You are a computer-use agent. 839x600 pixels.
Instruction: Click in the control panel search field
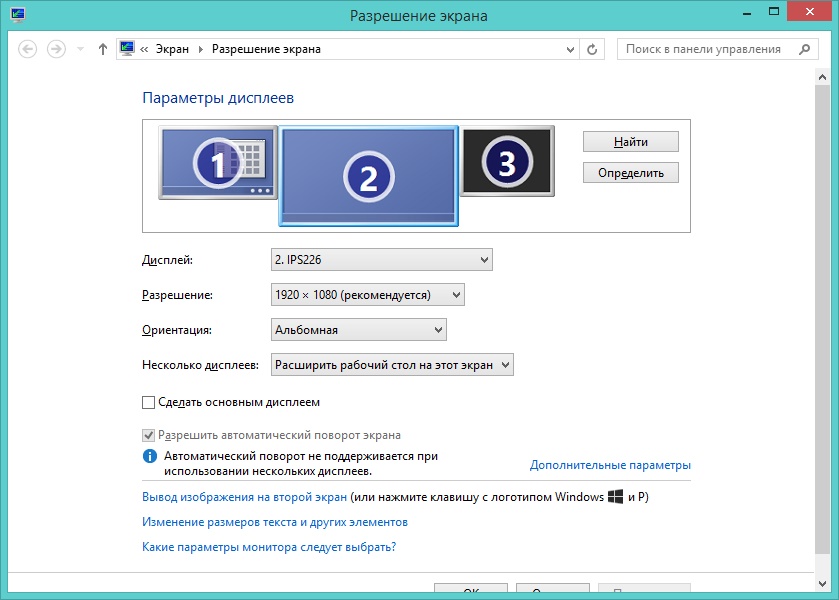point(705,49)
